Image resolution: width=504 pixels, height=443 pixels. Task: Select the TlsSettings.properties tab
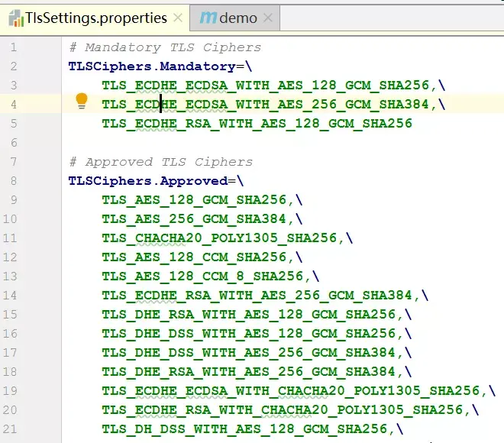click(95, 18)
